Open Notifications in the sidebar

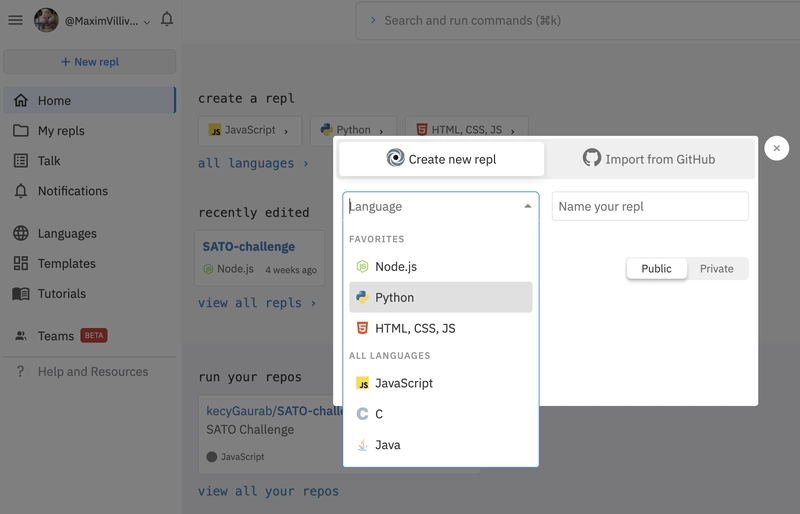(x=89, y=191)
